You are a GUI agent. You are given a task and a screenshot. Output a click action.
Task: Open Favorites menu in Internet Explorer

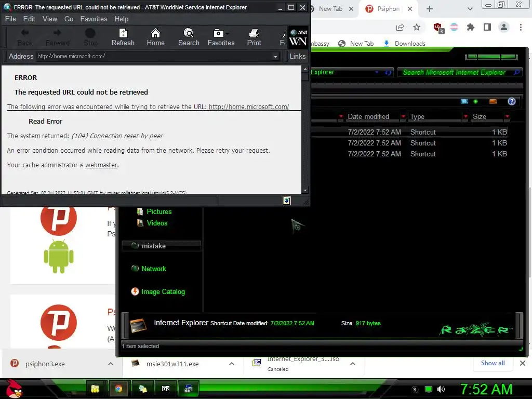point(94,19)
